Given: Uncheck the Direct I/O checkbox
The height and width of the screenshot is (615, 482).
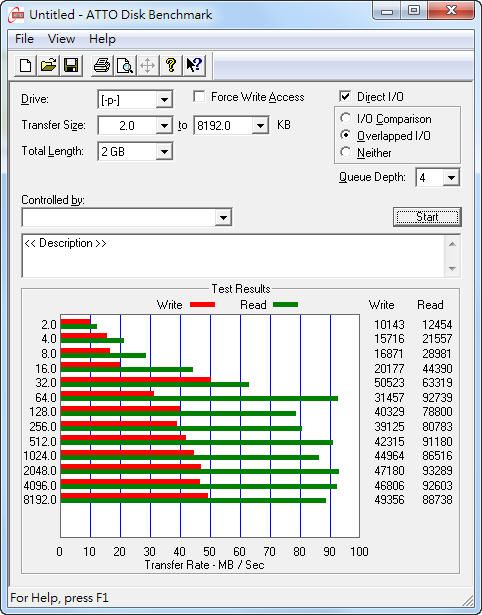Looking at the screenshot, I should click(x=345, y=96).
